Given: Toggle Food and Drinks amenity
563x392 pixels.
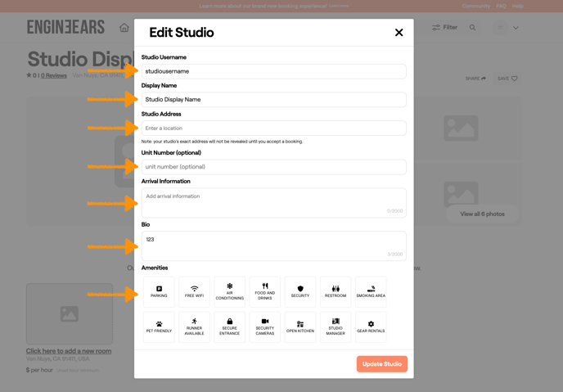Looking at the screenshot, I should tap(264, 291).
